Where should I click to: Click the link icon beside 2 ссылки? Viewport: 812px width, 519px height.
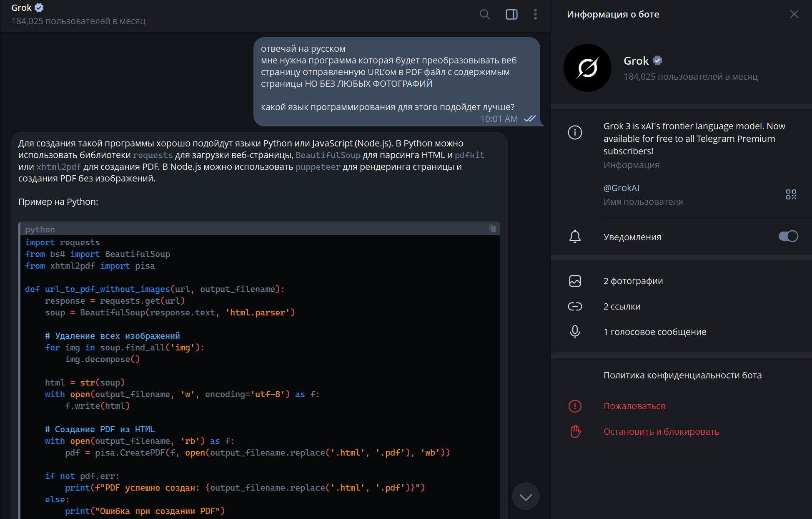pos(575,306)
